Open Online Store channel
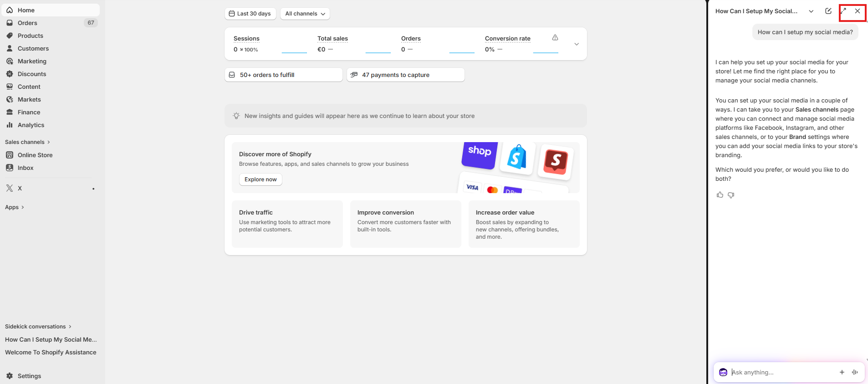 click(51, 155)
